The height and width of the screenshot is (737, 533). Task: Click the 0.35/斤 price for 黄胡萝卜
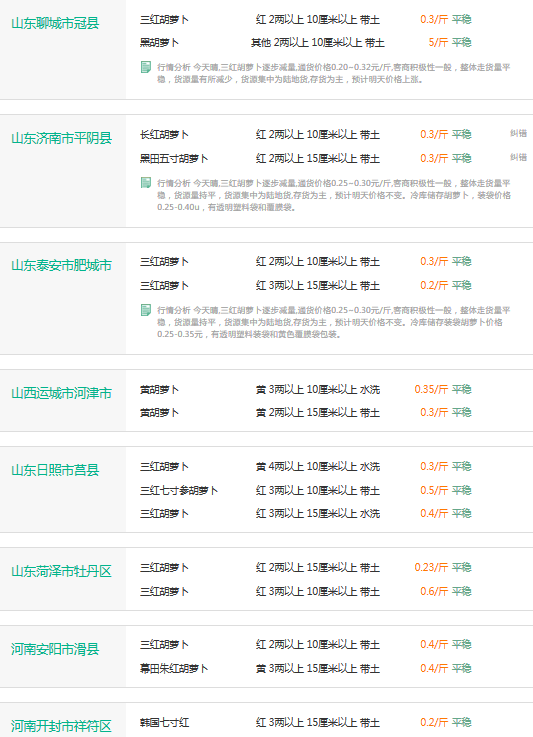[431, 389]
